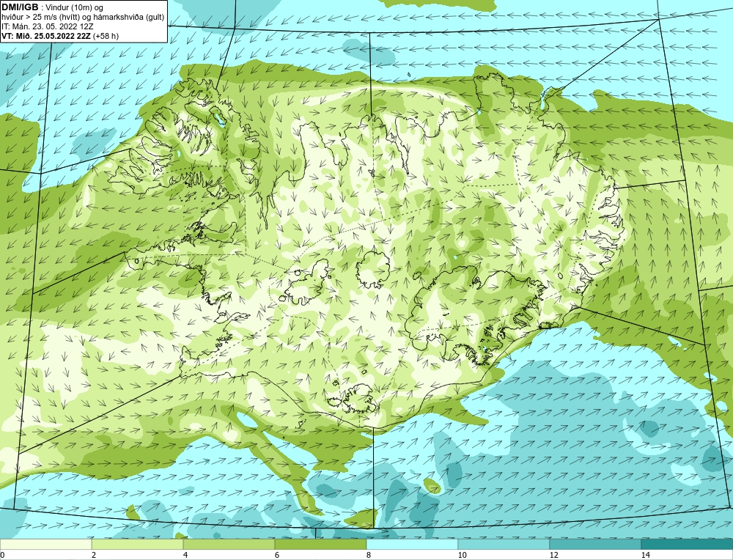Click the 8–10 m/s light cyan swatch
This screenshot has width=733, height=560.
click(x=412, y=544)
